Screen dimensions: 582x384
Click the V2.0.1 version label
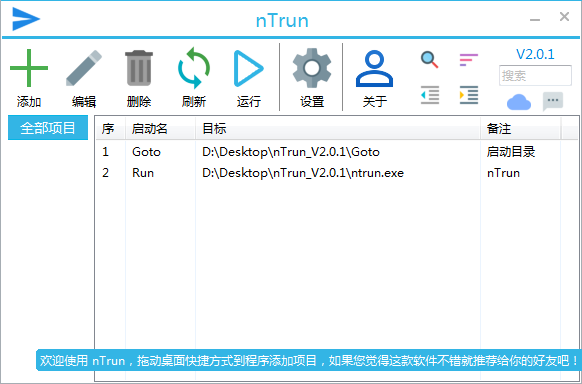535,54
